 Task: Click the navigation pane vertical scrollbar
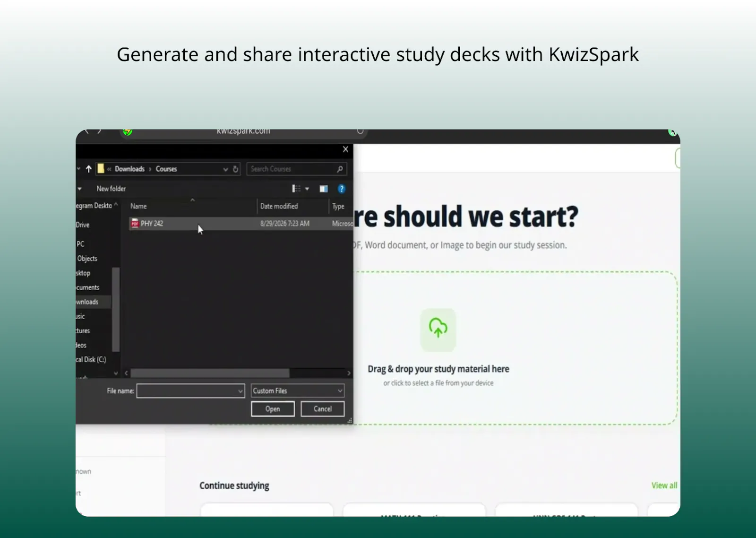[116, 310]
